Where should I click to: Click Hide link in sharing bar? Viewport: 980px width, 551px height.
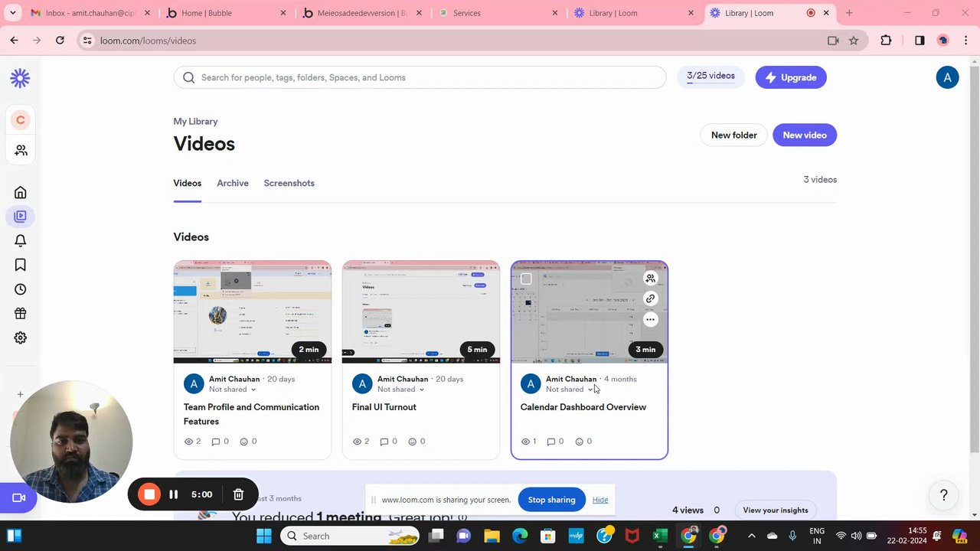tap(600, 500)
